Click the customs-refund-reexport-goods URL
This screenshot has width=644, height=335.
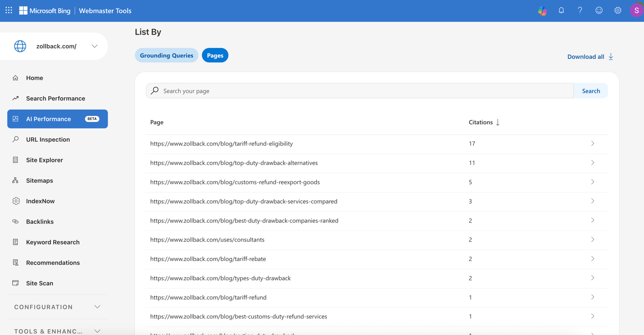[235, 182]
